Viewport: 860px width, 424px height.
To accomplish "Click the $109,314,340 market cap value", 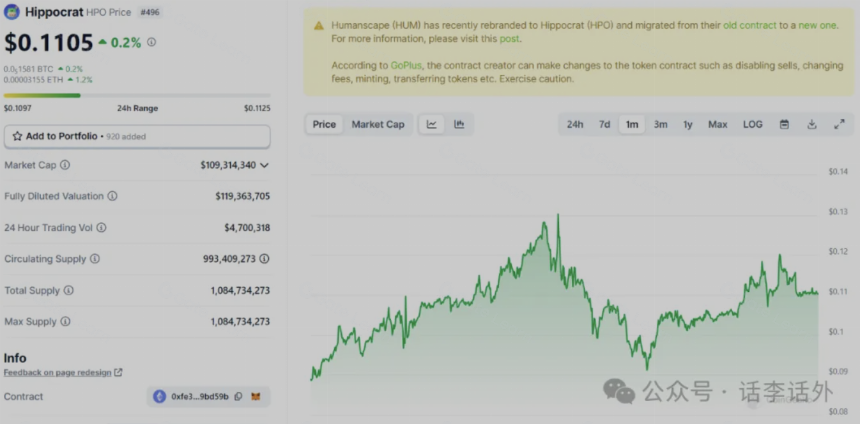I will pyautogui.click(x=228, y=165).
